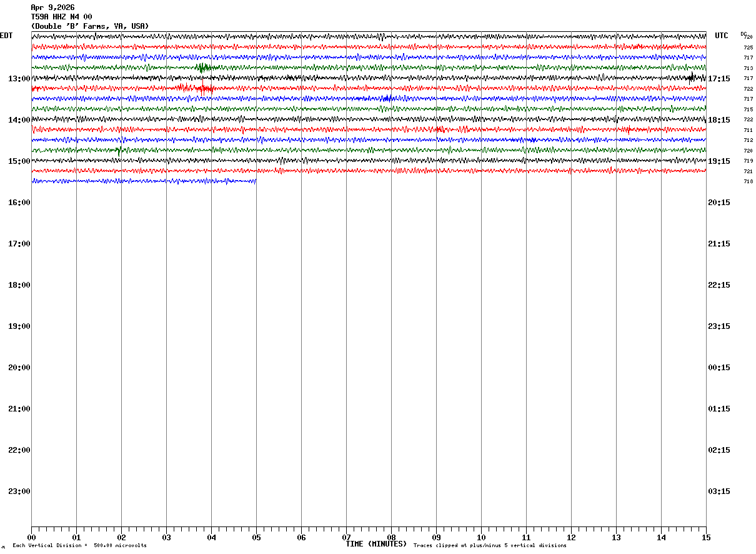
Task: Click minute tick label '04' on time axis
Action: click(x=211, y=538)
